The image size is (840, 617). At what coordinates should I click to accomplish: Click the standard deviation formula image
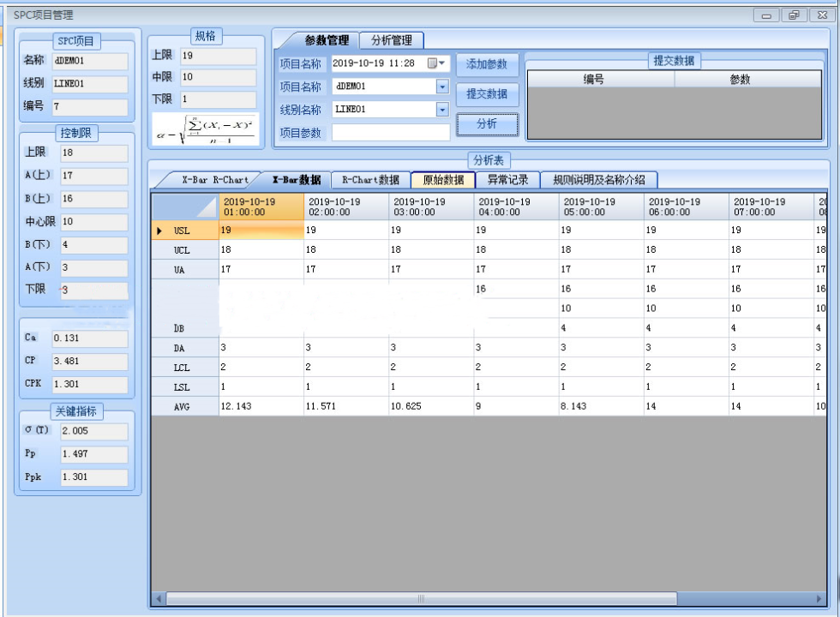point(205,129)
